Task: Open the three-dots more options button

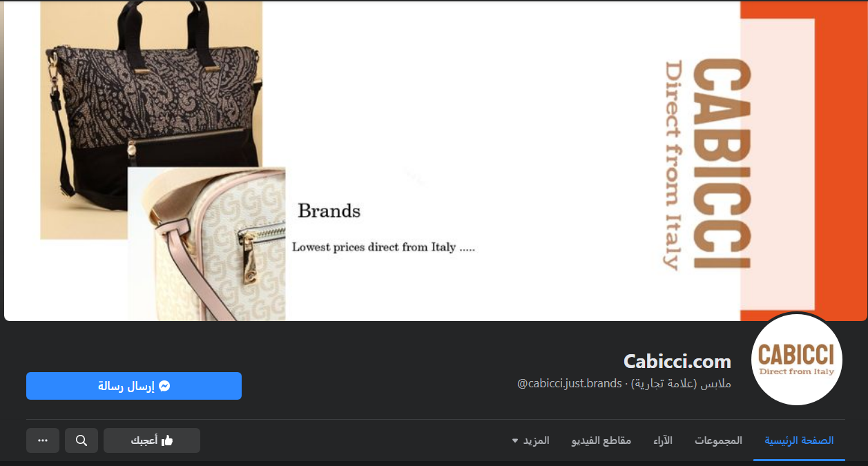Action: pos(43,440)
